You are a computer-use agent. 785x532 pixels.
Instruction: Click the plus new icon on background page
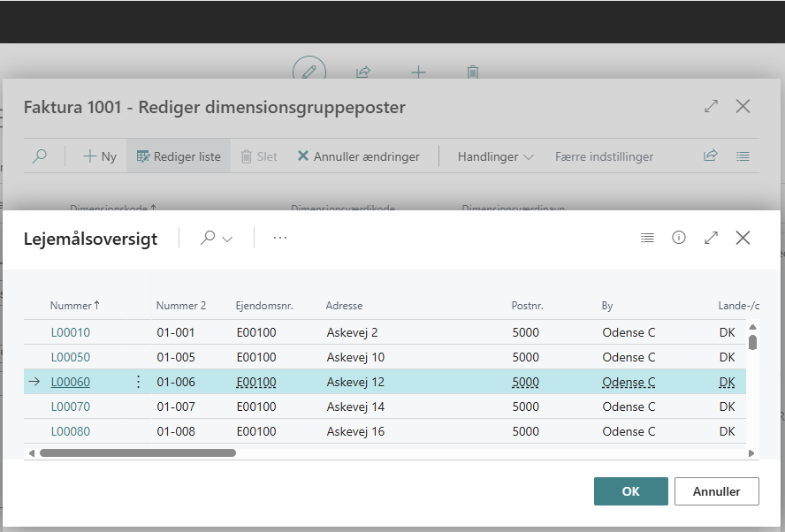coord(418,72)
